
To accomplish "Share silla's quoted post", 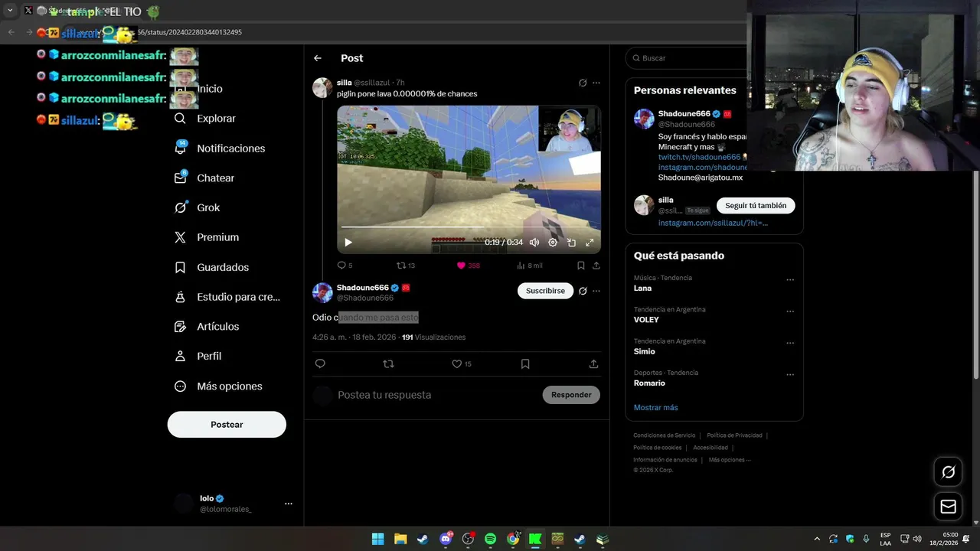I will [596, 266].
